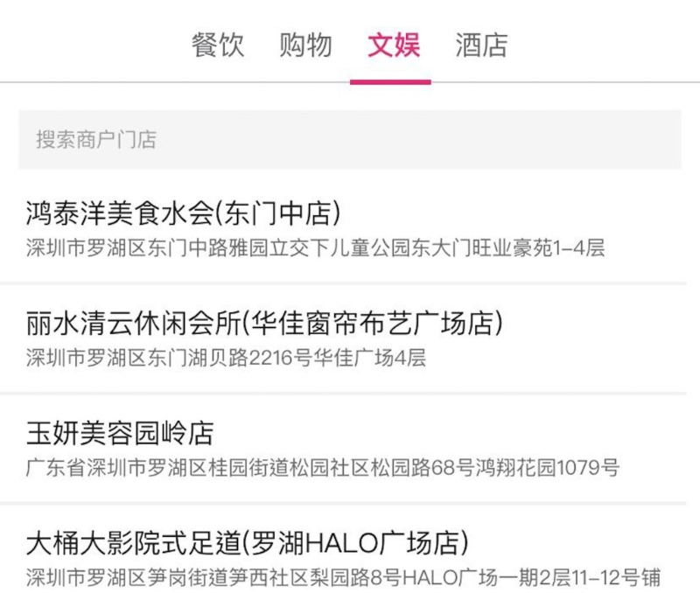The width and height of the screenshot is (700, 593).
Task: Open 大桶大影院式足道(罗湖HALO广场店) entry
Action: pos(343,551)
